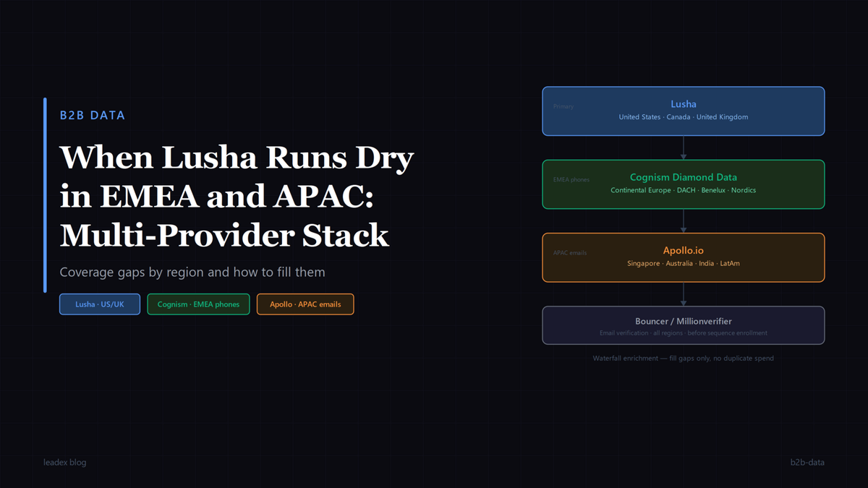Select the Bouncer / Millionverifier box title
868x488 pixels.
point(683,321)
